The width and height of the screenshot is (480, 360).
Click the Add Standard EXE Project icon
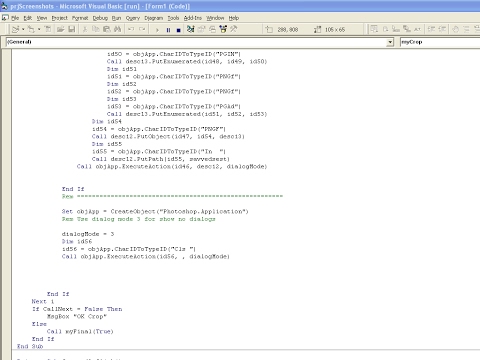coord(15,29)
